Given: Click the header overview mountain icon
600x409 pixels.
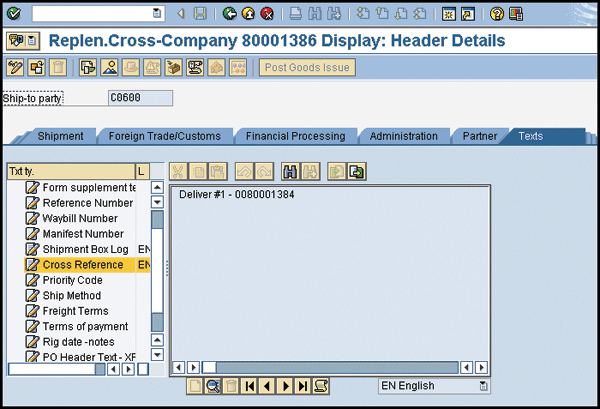Looking at the screenshot, I should 109,67.
